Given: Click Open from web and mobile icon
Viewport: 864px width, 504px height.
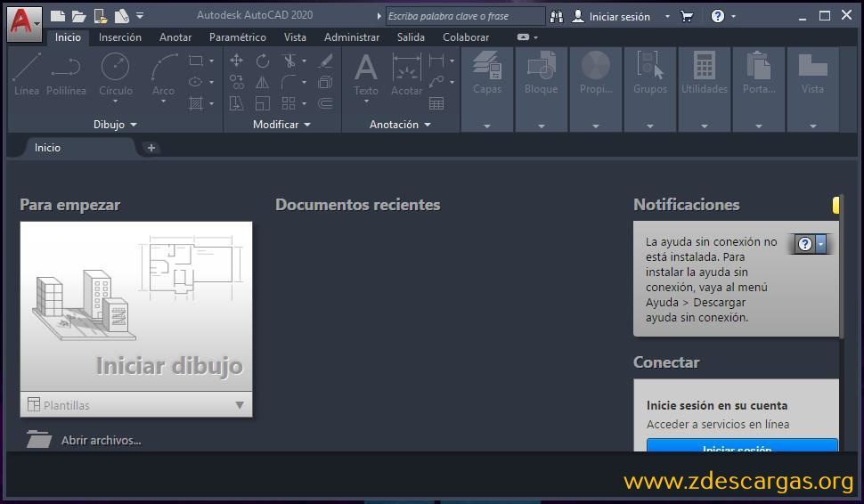Looking at the screenshot, I should point(101,16).
